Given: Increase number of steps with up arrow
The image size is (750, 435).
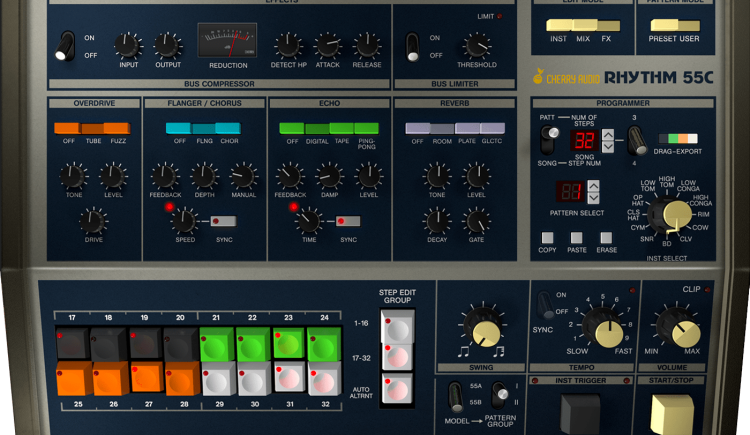Looking at the screenshot, I should coord(607,134).
